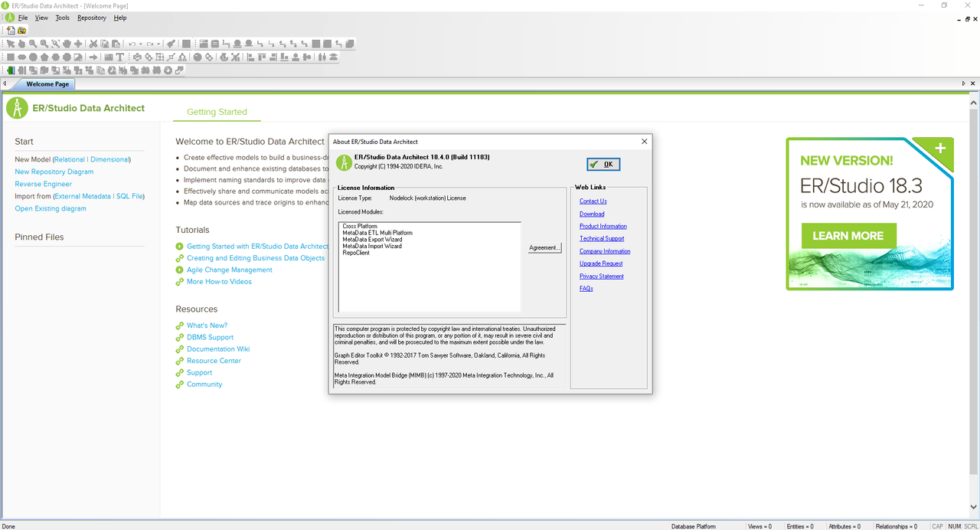The height and width of the screenshot is (530, 980).
Task: Click the green Repository logon icon
Action: click(x=11, y=70)
